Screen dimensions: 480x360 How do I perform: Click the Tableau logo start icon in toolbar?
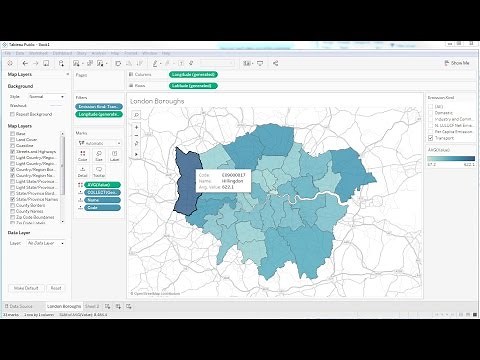10,63
